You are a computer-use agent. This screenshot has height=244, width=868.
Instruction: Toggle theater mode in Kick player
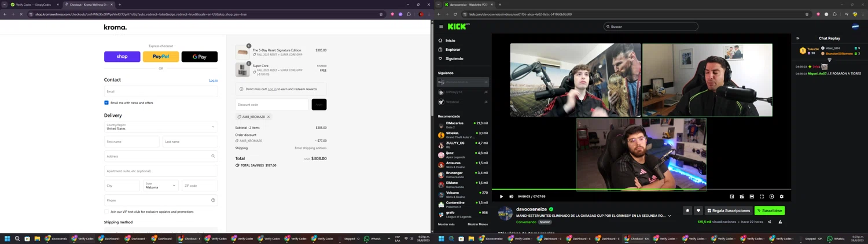click(x=752, y=197)
